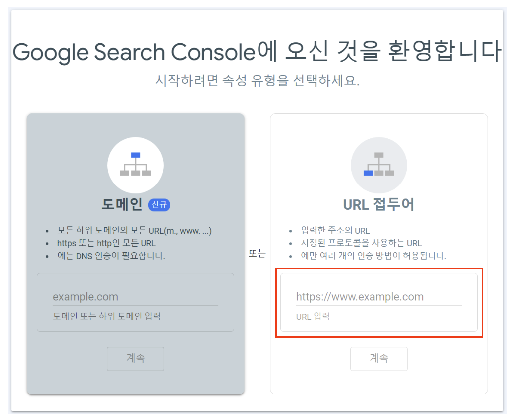This screenshot has width=517, height=420.
Task: Focus the https://www.example.com URL field
Action: pos(378,297)
